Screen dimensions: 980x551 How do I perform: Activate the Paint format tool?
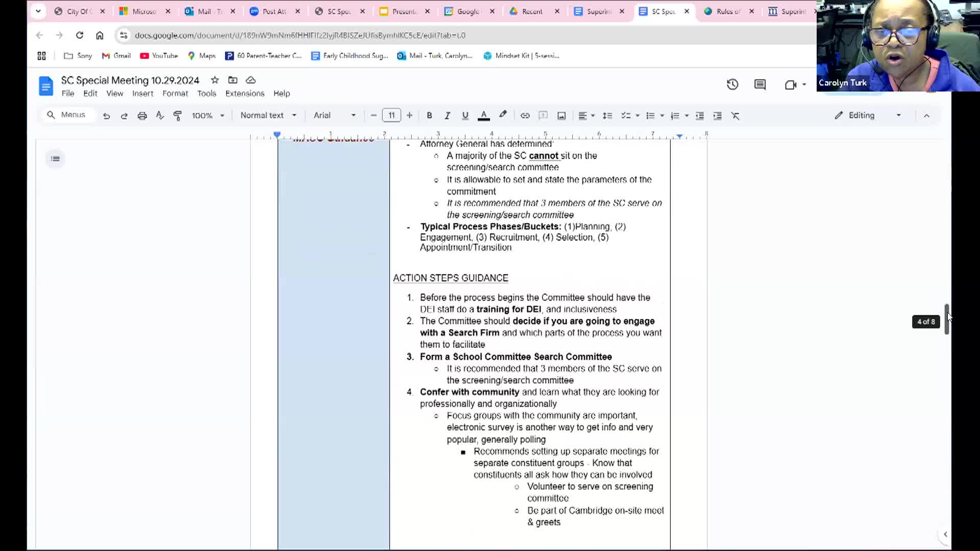[x=178, y=116]
